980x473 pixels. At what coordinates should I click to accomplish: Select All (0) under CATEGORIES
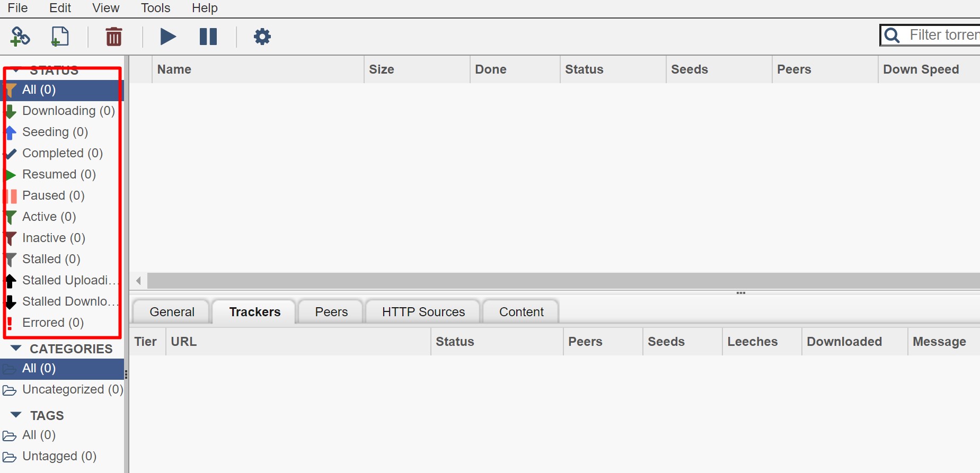pos(62,369)
